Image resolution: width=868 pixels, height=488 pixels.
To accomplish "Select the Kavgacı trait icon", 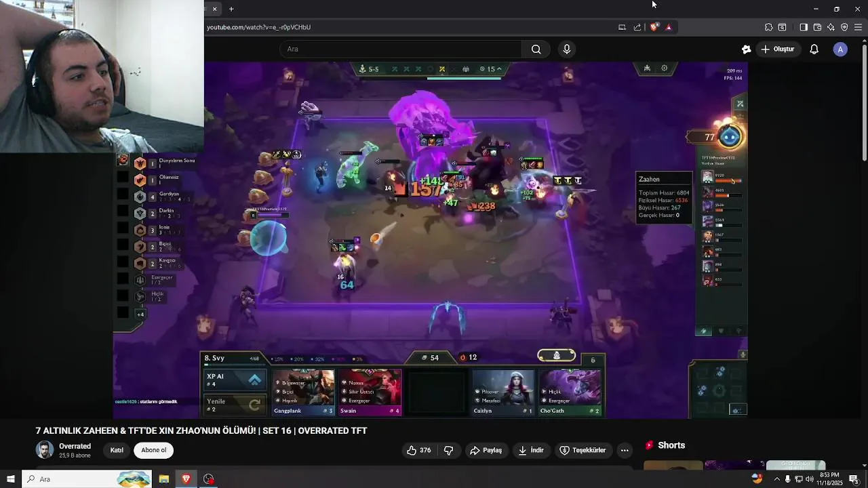I will [140, 264].
